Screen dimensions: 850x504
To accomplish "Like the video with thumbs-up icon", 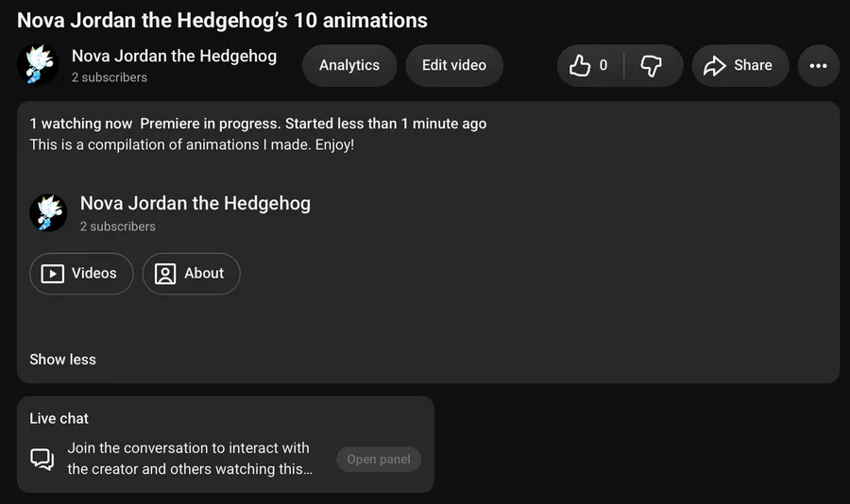I will tap(580, 65).
